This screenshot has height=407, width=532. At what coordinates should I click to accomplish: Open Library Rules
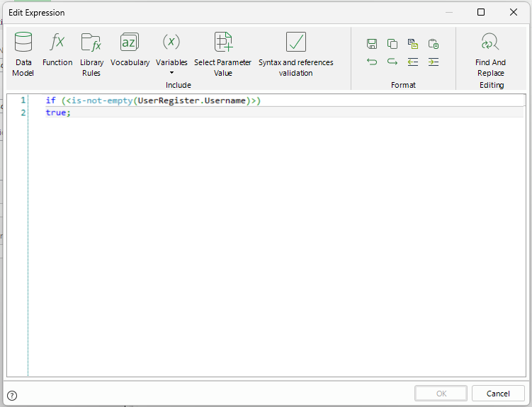pos(91,55)
